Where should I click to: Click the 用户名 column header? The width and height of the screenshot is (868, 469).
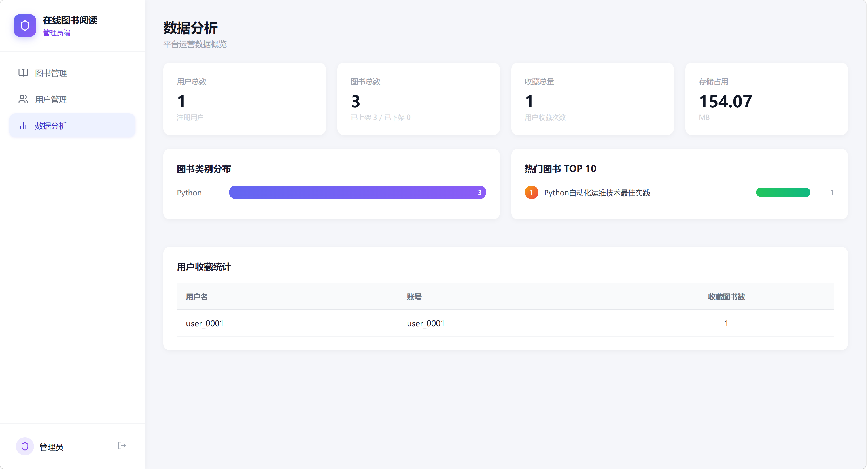(197, 297)
